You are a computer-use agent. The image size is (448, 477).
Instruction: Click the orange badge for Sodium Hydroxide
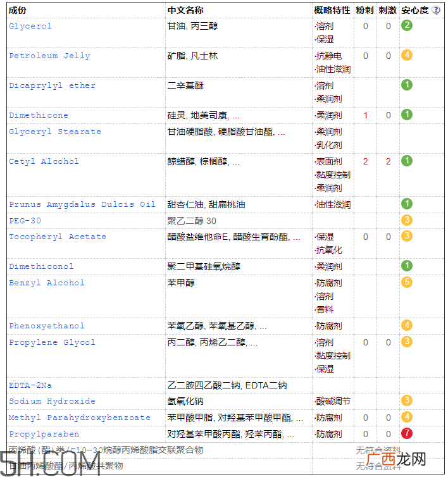(x=407, y=400)
